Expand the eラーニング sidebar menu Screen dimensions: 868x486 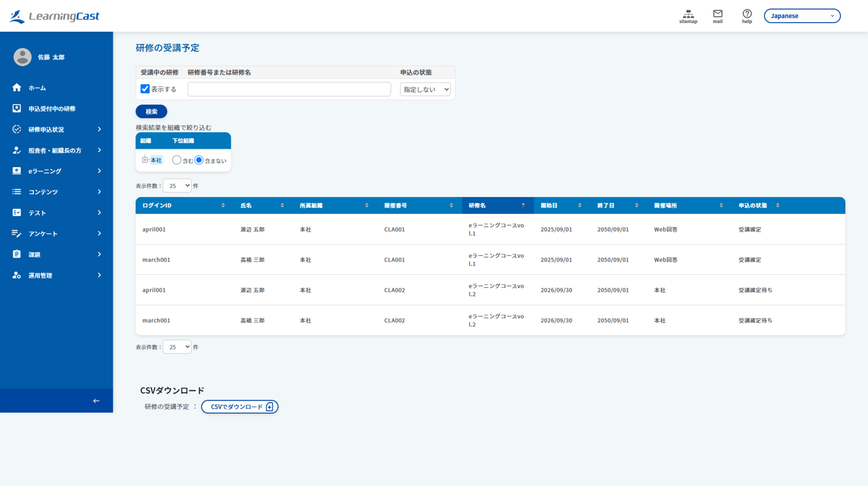pyautogui.click(x=56, y=171)
